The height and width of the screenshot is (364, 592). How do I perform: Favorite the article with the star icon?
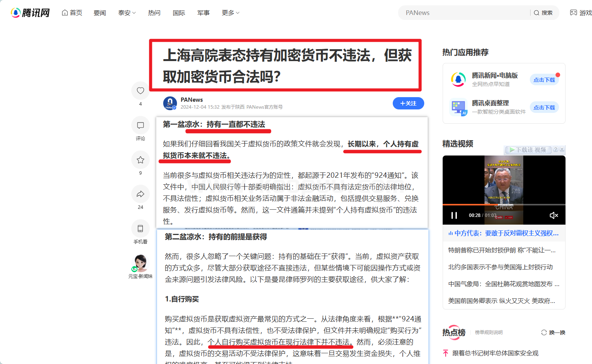click(141, 160)
